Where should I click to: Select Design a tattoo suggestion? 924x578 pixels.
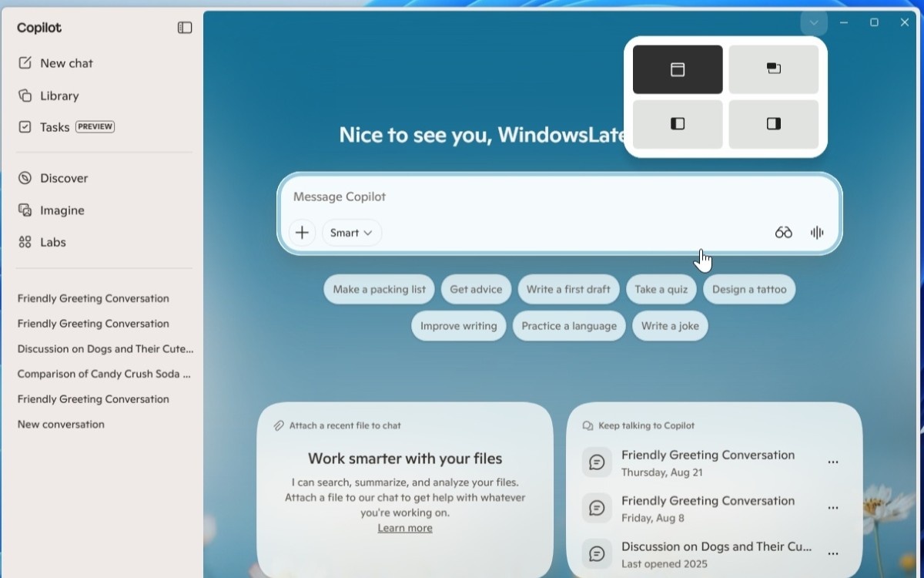(749, 289)
